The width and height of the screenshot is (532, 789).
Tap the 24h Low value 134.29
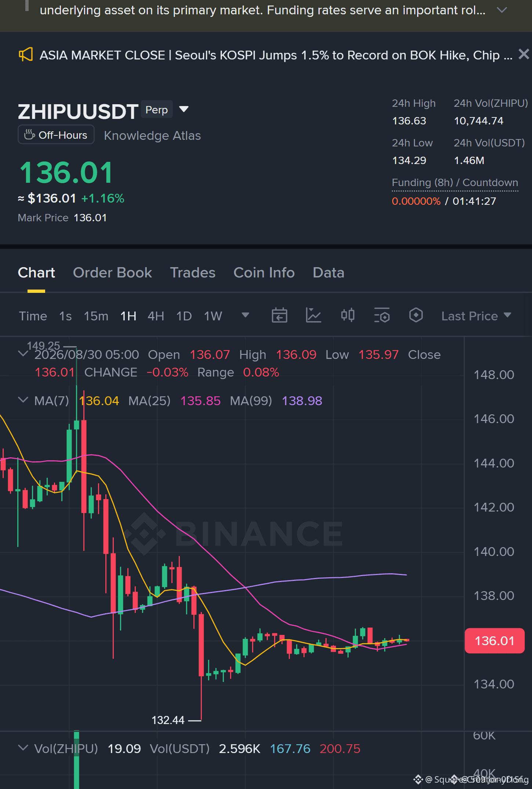click(x=409, y=160)
